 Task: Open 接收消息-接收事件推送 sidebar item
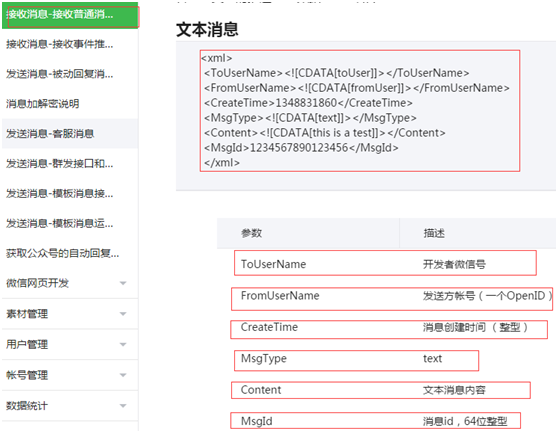point(70,44)
